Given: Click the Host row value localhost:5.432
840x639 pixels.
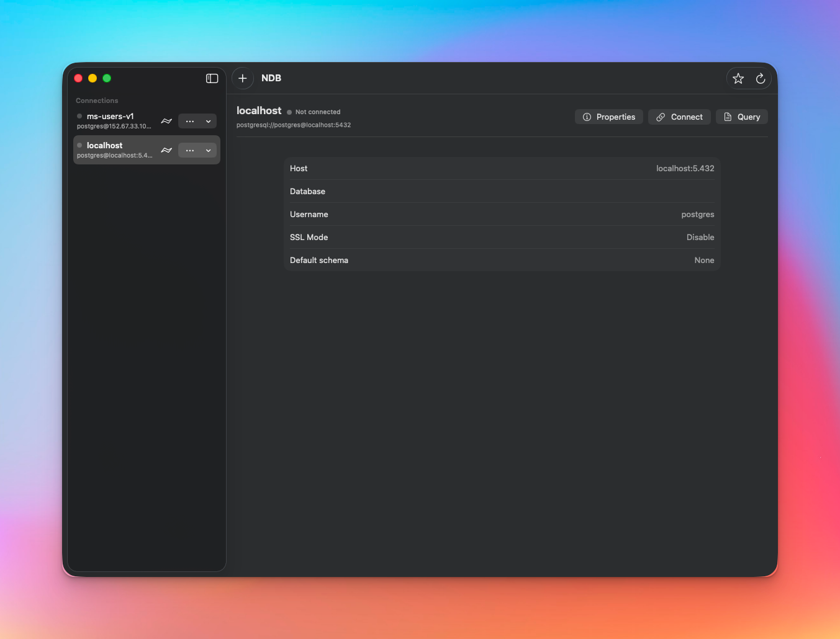Looking at the screenshot, I should point(685,168).
